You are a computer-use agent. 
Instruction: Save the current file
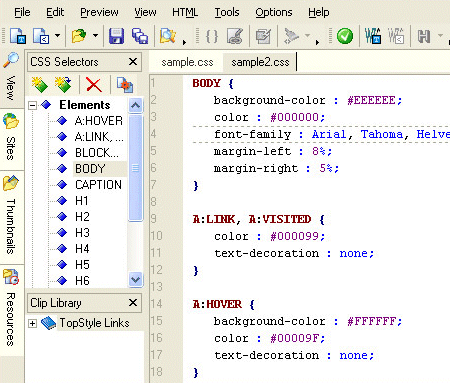116,36
